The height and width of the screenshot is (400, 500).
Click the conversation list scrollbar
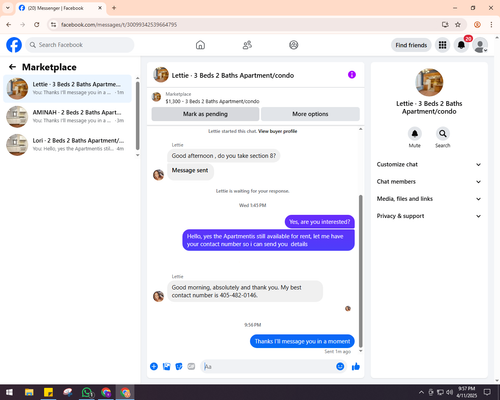[x=138, y=116]
